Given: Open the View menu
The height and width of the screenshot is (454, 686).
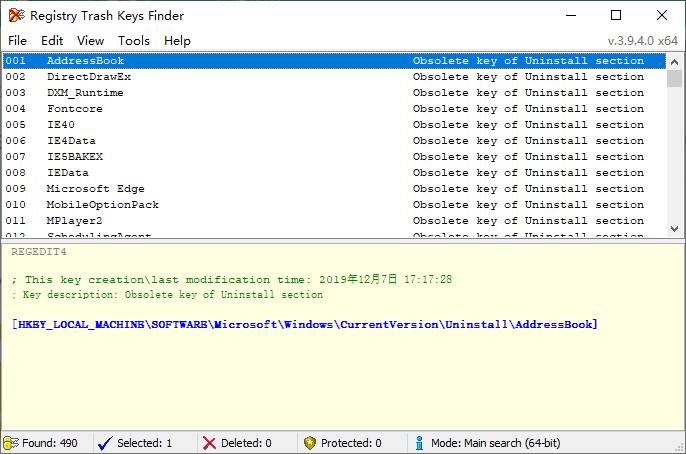Looking at the screenshot, I should tap(91, 41).
